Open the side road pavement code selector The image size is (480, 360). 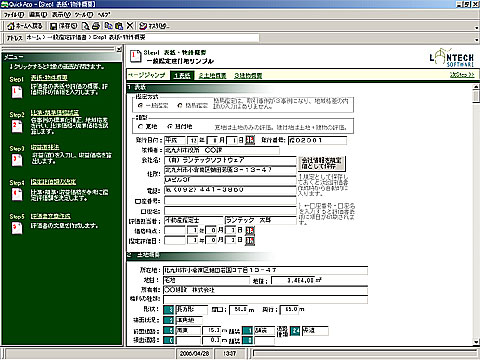click(247, 340)
